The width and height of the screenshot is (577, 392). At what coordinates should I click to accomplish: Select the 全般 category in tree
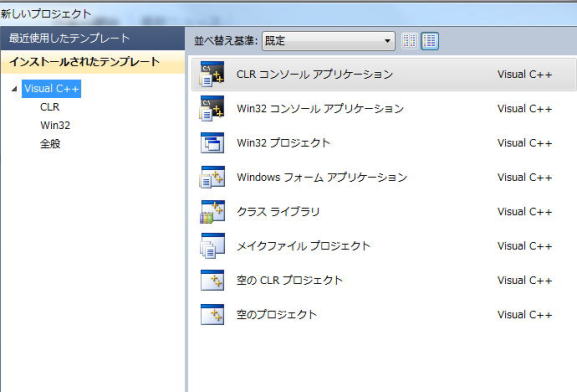pyautogui.click(x=50, y=144)
